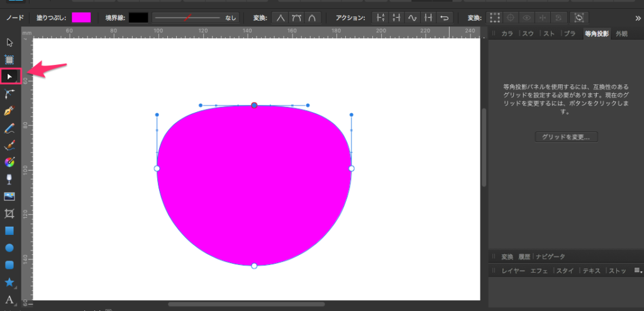644x311 pixels.
Task: Convert node to smooth type
Action: pyautogui.click(x=296, y=18)
